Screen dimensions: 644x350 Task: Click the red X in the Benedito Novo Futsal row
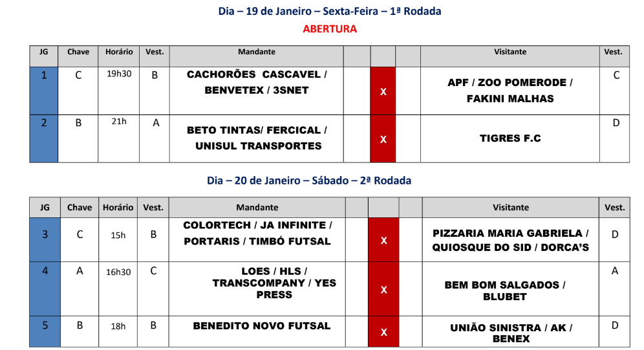click(x=383, y=332)
